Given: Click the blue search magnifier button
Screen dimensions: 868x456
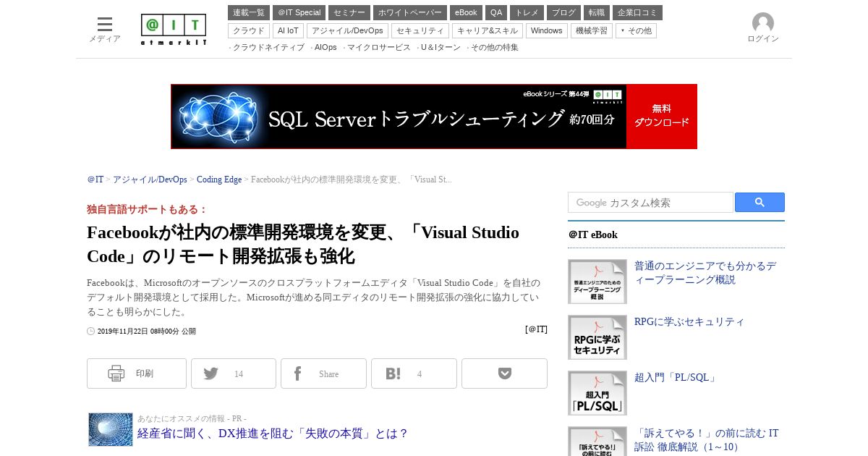Looking at the screenshot, I should click(759, 203).
